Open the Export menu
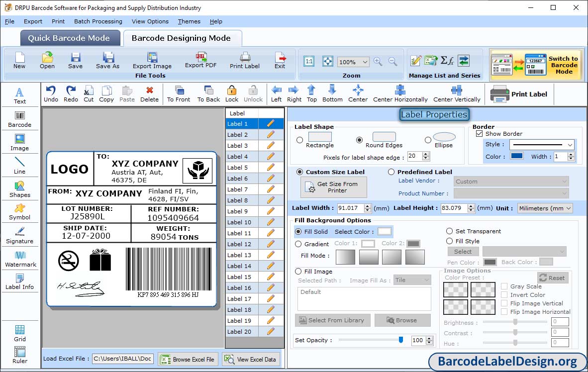Image resolution: width=588 pixels, height=372 pixels. point(33,21)
